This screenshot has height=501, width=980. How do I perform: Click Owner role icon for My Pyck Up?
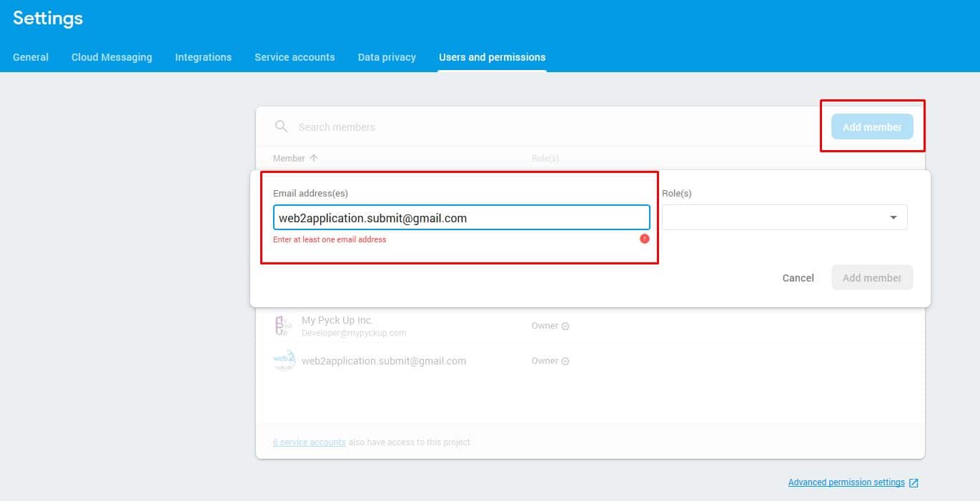click(565, 326)
